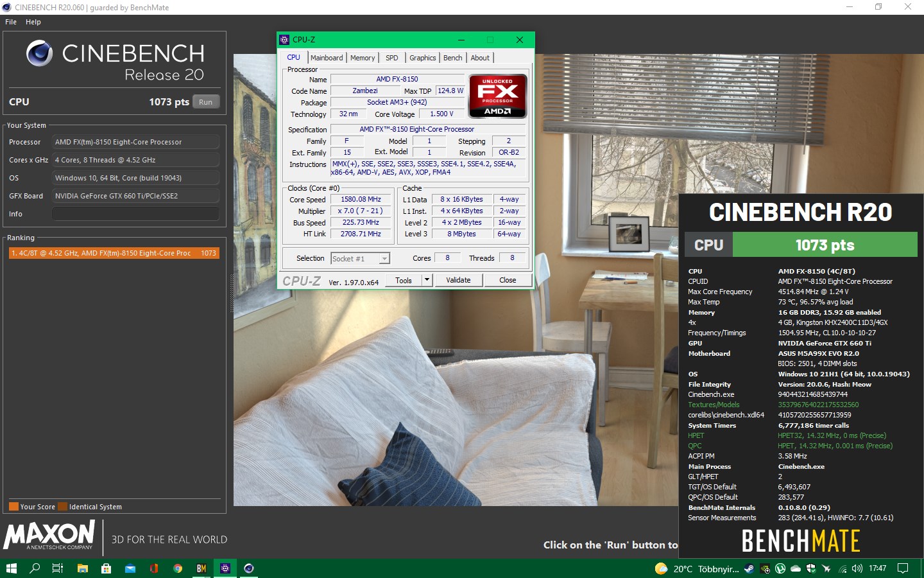Click the Threads value 8 in CPU-Z

pyautogui.click(x=512, y=258)
